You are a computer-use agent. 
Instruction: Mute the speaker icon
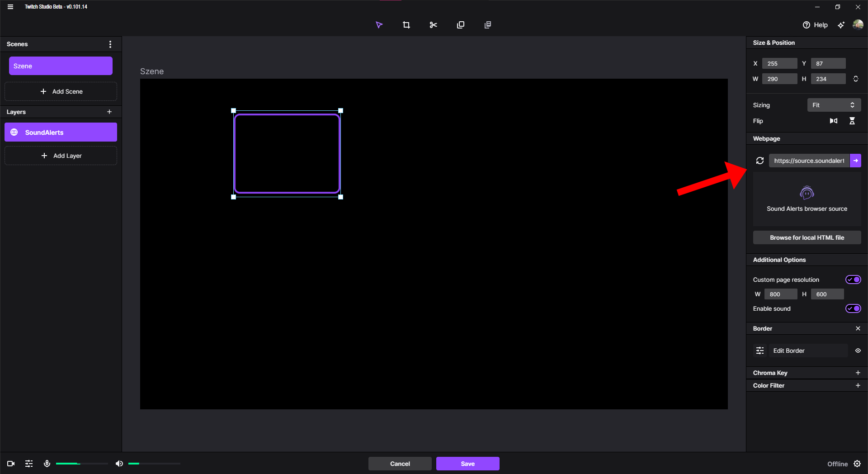pos(119,464)
